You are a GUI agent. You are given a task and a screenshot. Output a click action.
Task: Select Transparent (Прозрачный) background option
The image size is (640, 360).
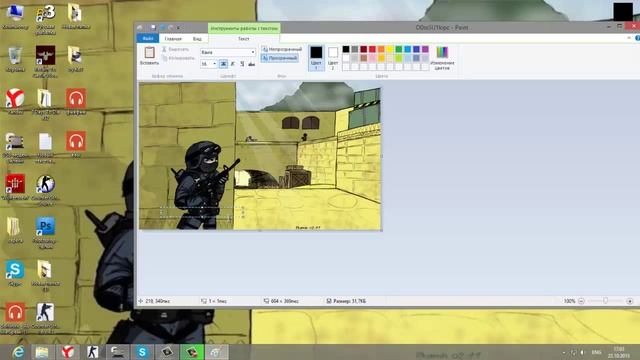[x=280, y=58]
